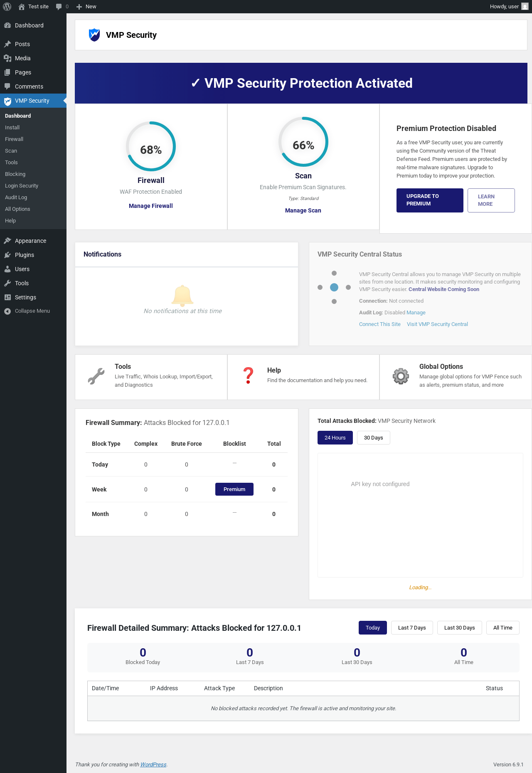Click the 68% Firewall progress circle
Viewport: 532px width, 773px height.
point(151,146)
